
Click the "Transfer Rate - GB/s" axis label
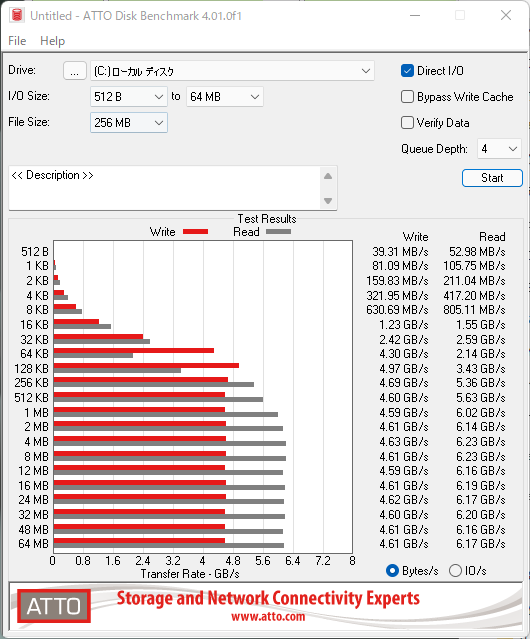click(190, 574)
